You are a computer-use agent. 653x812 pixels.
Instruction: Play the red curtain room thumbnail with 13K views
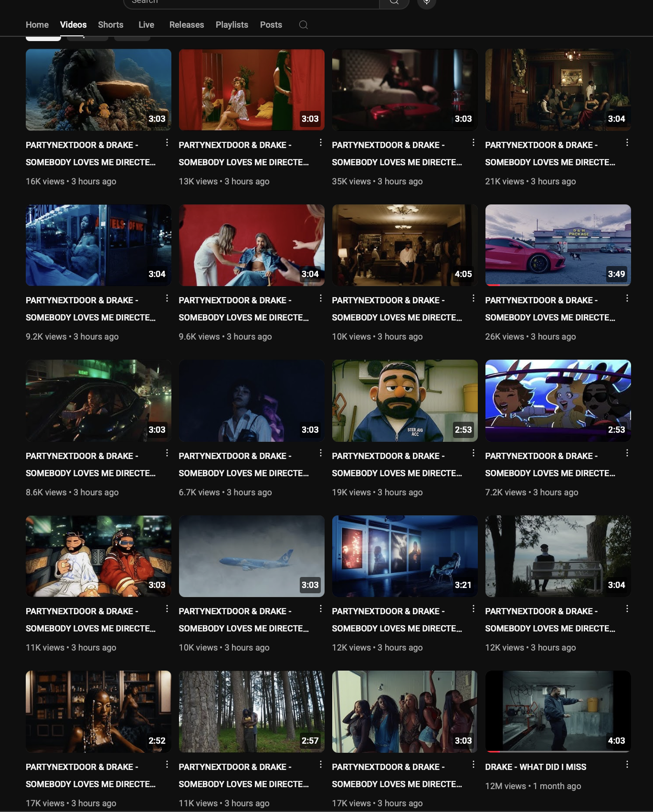pyautogui.click(x=252, y=90)
